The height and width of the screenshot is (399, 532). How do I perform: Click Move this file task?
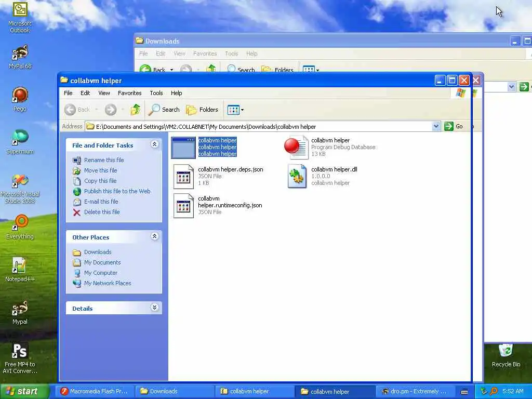click(100, 170)
